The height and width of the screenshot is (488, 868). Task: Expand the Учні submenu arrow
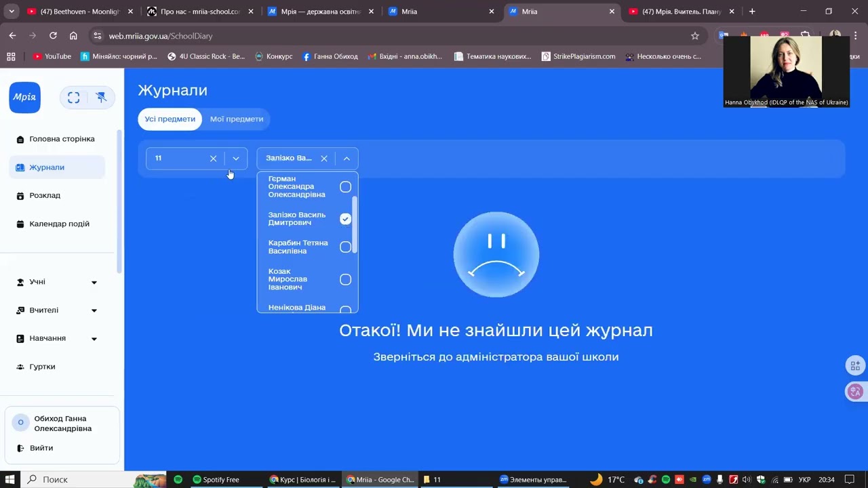point(94,282)
